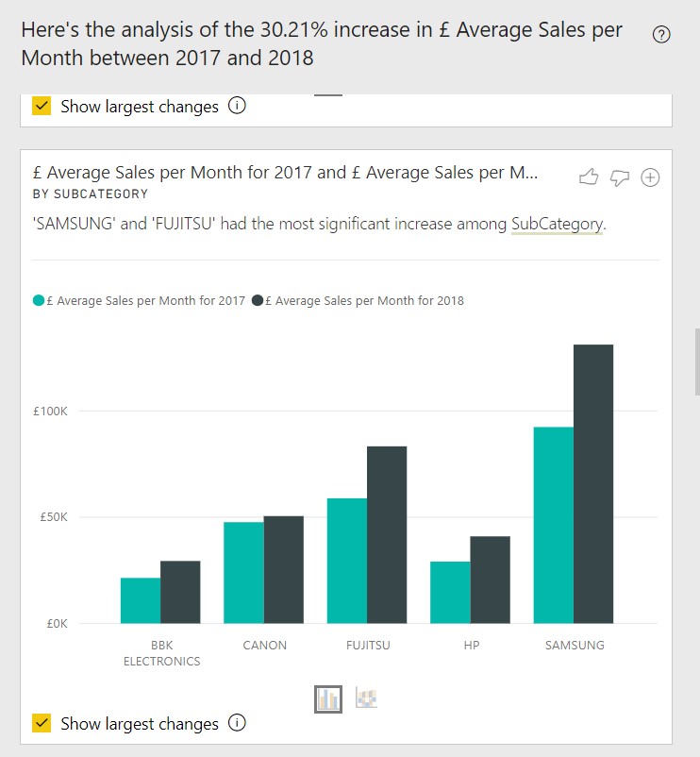Click the BBK ELECTRONICS axis label

click(x=161, y=653)
